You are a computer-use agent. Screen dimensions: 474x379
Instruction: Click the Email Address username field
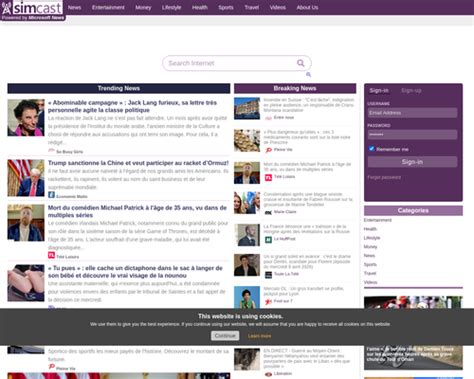[412, 113]
